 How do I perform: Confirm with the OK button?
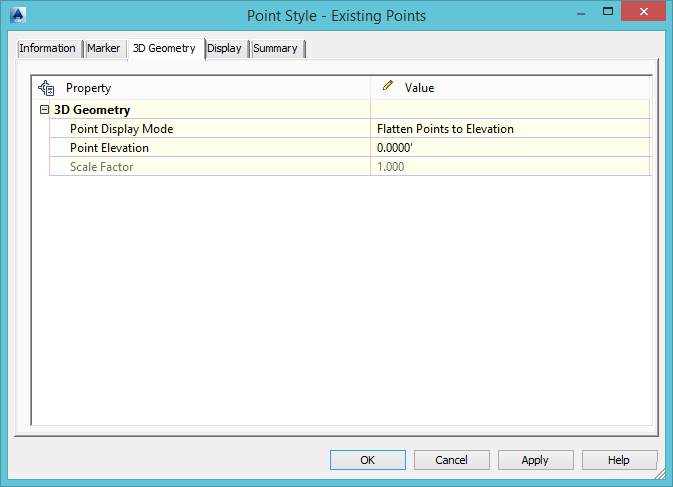tap(368, 460)
